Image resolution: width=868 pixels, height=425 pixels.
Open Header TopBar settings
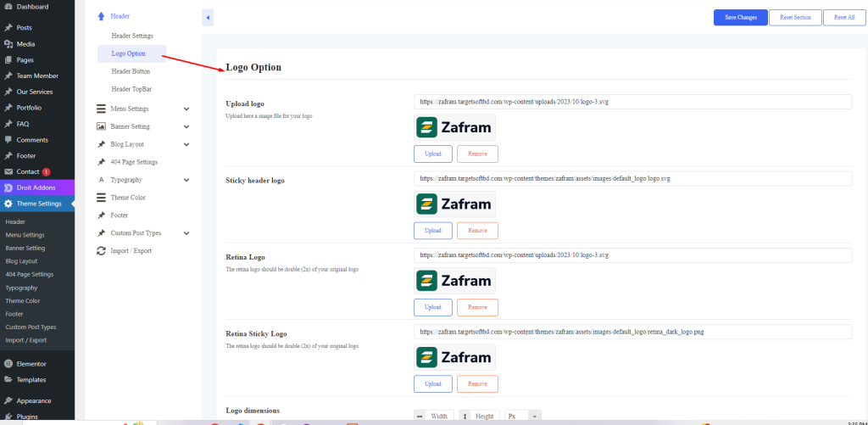pos(131,89)
